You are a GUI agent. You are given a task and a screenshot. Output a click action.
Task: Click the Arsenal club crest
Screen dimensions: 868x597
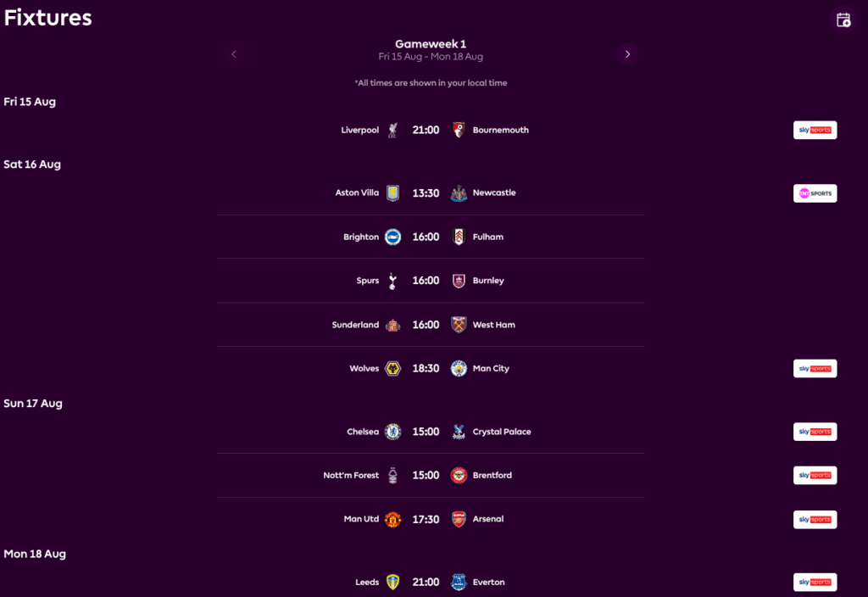coord(457,519)
